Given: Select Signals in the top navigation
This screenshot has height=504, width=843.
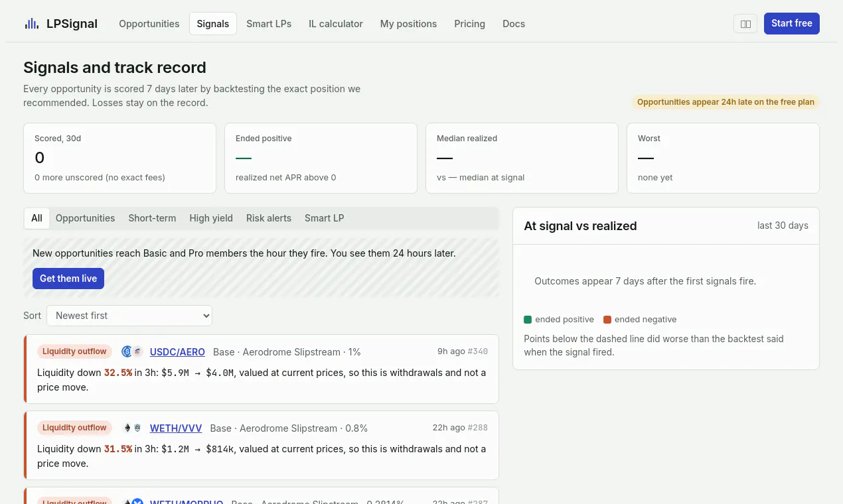Looking at the screenshot, I should click(x=213, y=24).
